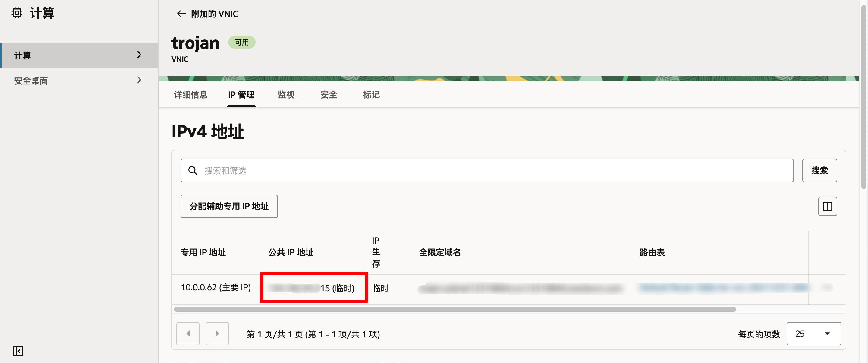This screenshot has width=868, height=363.
Task: Click 分配辅助专用 IP 地址 button
Action: tap(229, 206)
